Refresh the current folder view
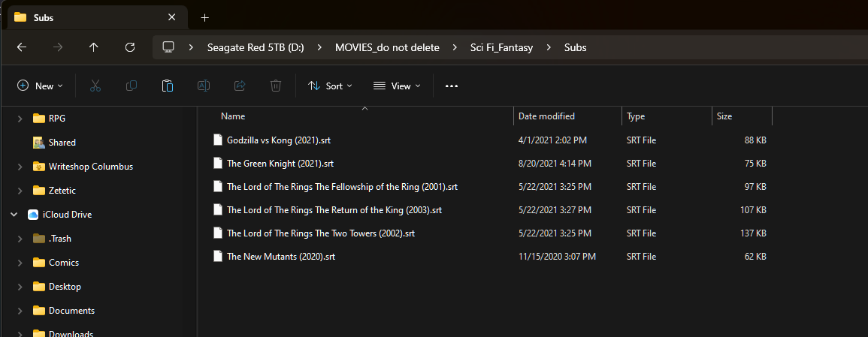The width and height of the screenshot is (868, 337). pyautogui.click(x=130, y=47)
